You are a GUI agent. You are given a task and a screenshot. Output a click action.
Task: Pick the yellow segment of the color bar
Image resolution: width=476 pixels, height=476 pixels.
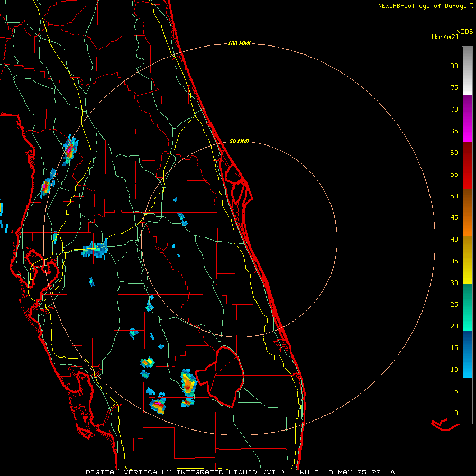(x=467, y=260)
